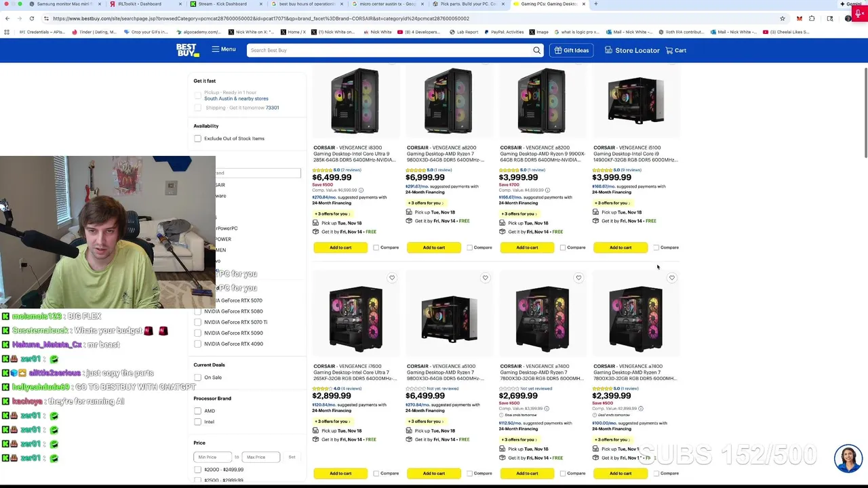Click info icon next to Comp. Value $3,199.99
This screenshot has width=868, height=488.
click(547, 409)
